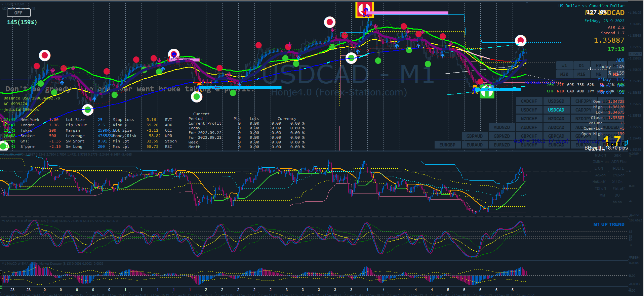Toggle the AS-on button
The image size is (644, 296).
tap(600, 175)
